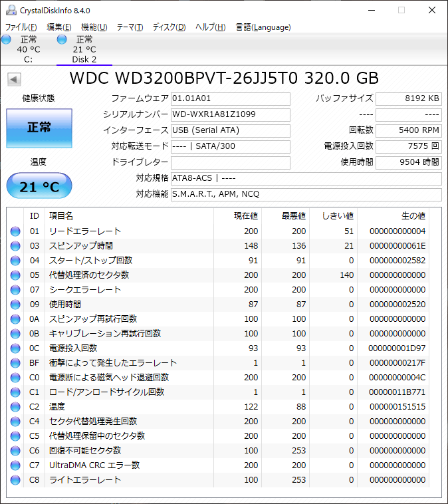Click status orb for 0B キャリブレーション再試行回数
Viewport: 448px width, 504px height.
pos(15,334)
